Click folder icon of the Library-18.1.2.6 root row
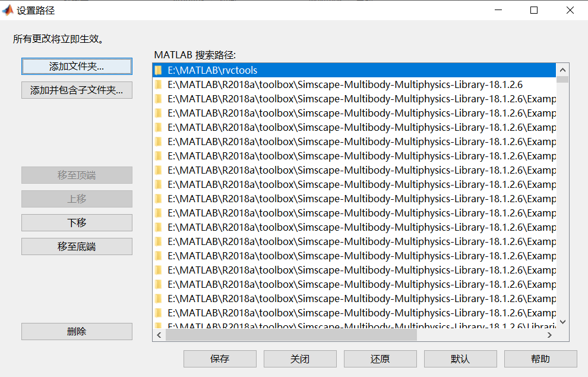Image resolution: width=588 pixels, height=377 pixels. point(158,84)
